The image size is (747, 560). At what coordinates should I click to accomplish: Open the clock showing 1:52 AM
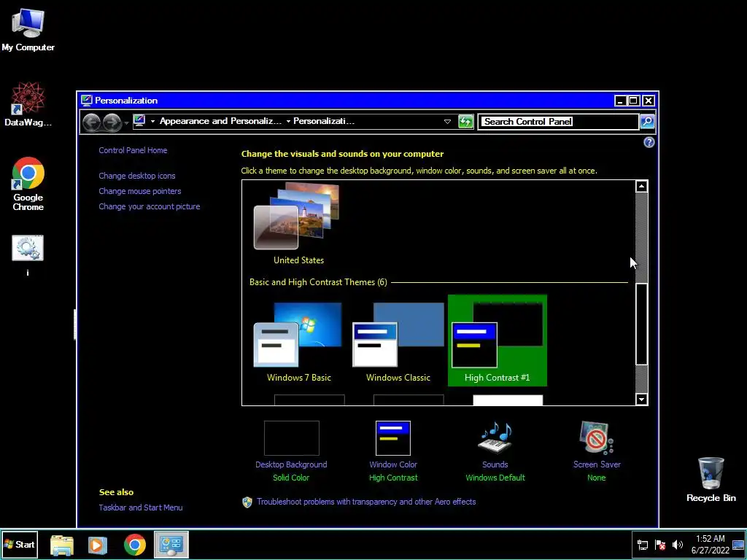[711, 544]
